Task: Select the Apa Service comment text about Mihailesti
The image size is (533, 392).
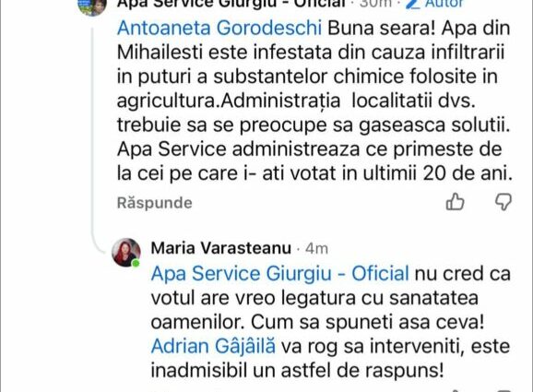Action: pos(314,101)
